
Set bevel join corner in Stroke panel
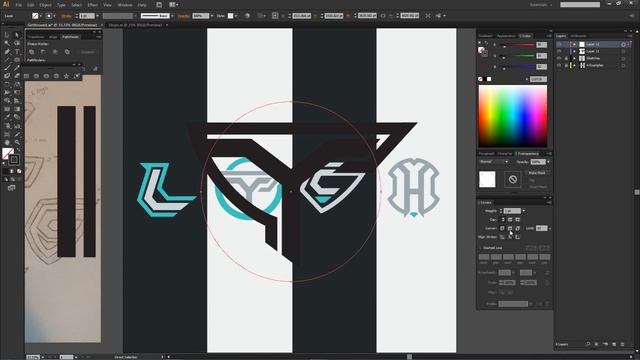518,228
